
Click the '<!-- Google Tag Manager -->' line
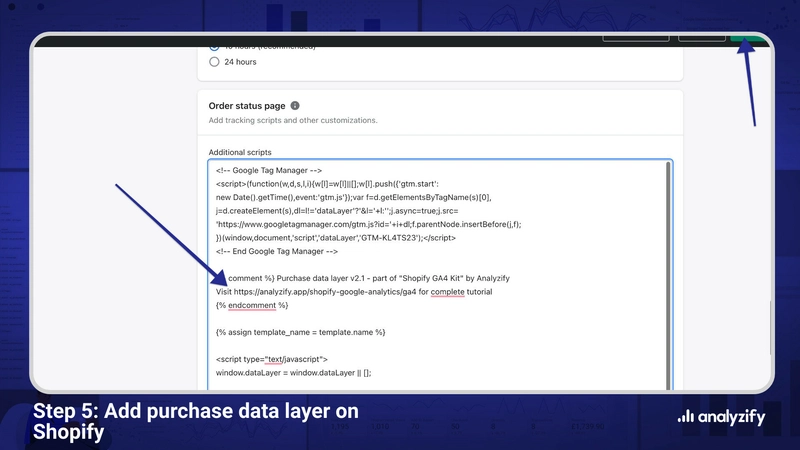click(x=269, y=170)
